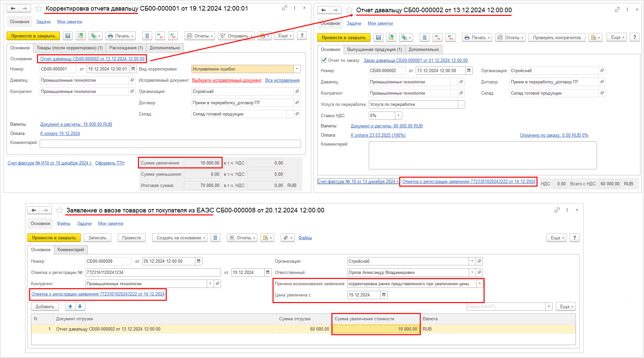Open the Ставка НДС dropdown

(398, 115)
